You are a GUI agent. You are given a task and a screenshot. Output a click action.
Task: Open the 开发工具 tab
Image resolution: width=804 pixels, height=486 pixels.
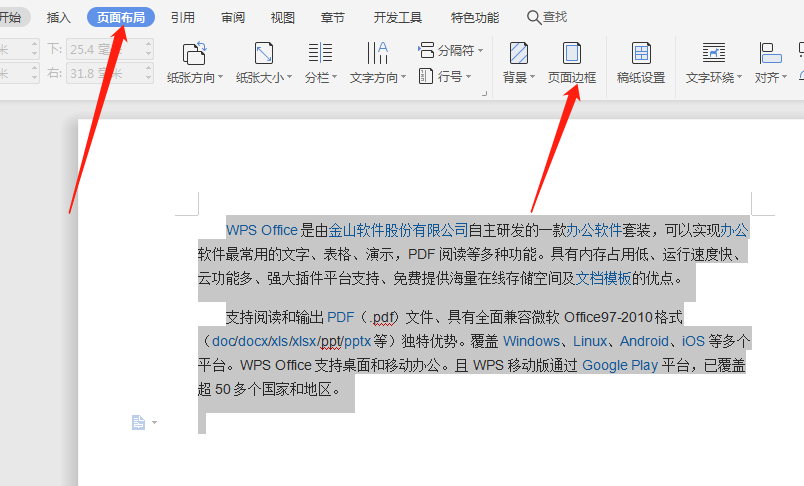[397, 17]
